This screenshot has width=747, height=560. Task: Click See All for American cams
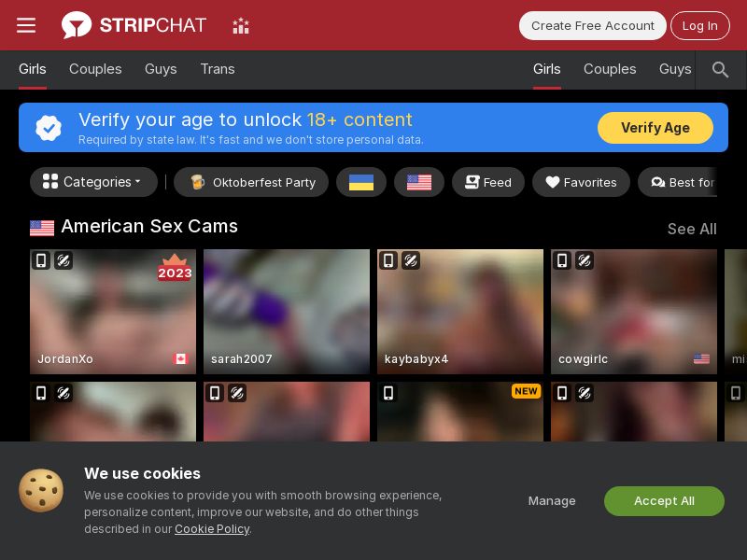pyautogui.click(x=692, y=229)
